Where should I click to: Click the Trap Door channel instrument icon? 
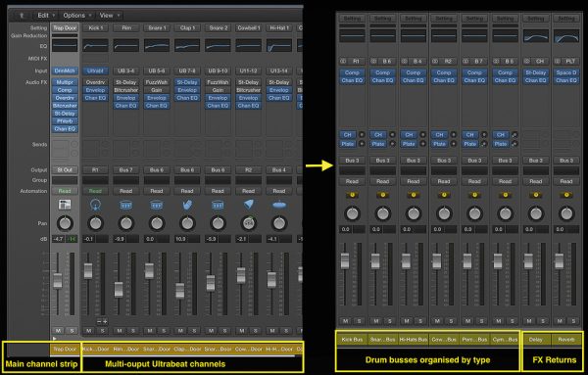pyautogui.click(x=65, y=205)
